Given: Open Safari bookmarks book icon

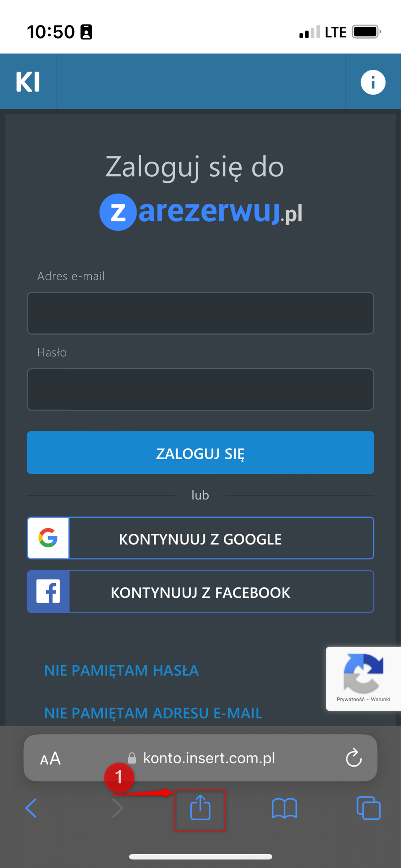Looking at the screenshot, I should [x=285, y=808].
